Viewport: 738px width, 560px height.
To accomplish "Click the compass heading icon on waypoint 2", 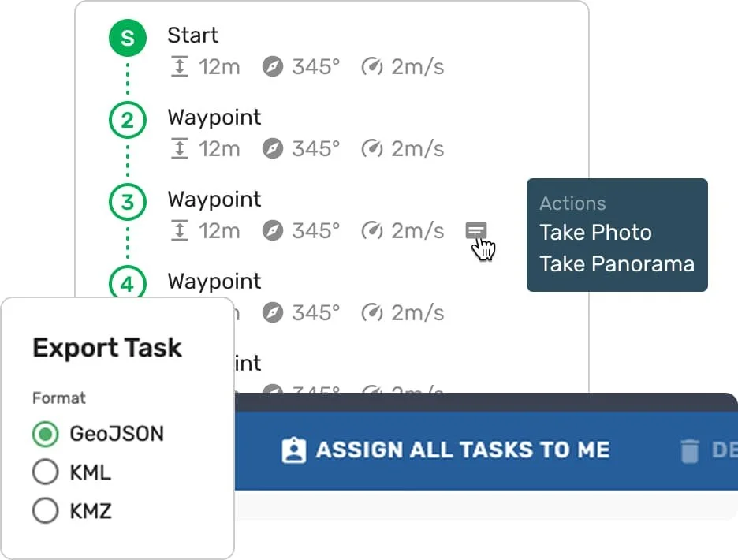I will [273, 149].
